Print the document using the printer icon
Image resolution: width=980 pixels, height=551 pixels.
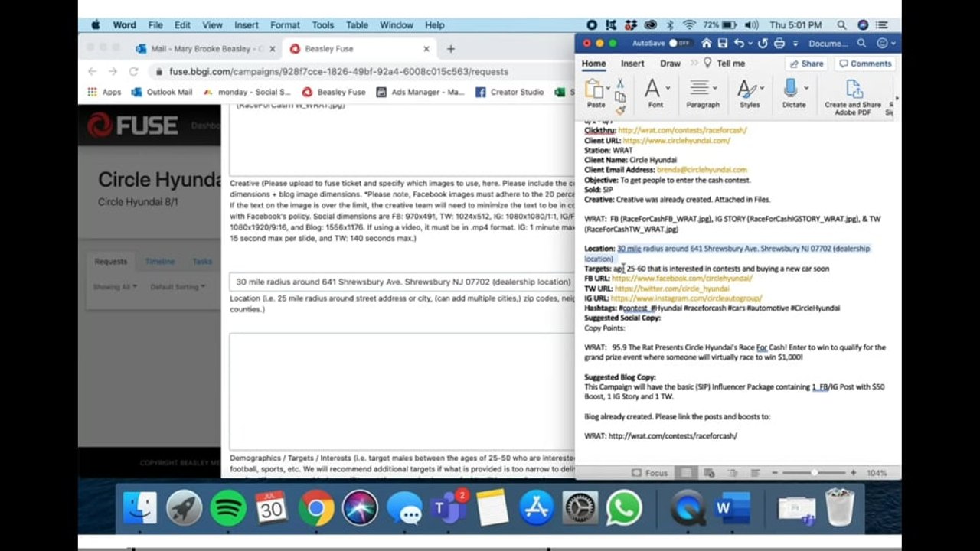779,44
